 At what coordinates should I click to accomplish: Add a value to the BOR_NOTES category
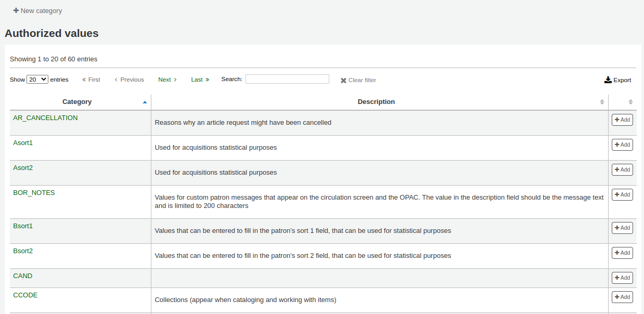click(622, 194)
